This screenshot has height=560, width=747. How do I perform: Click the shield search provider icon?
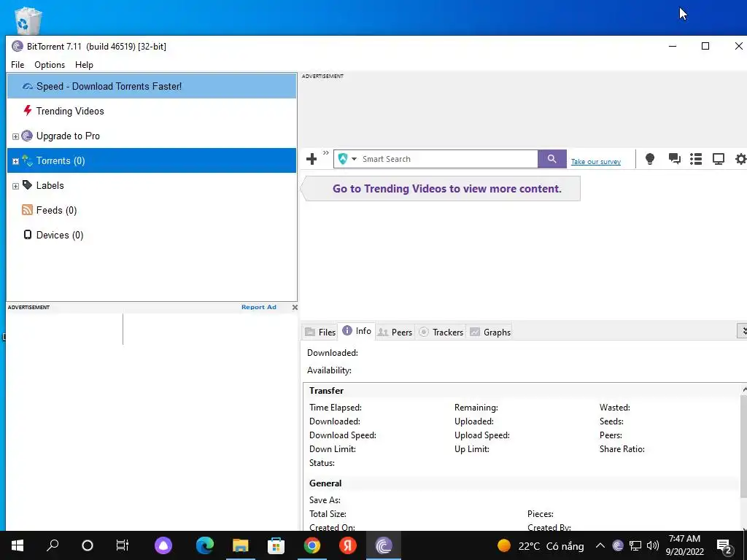(343, 158)
